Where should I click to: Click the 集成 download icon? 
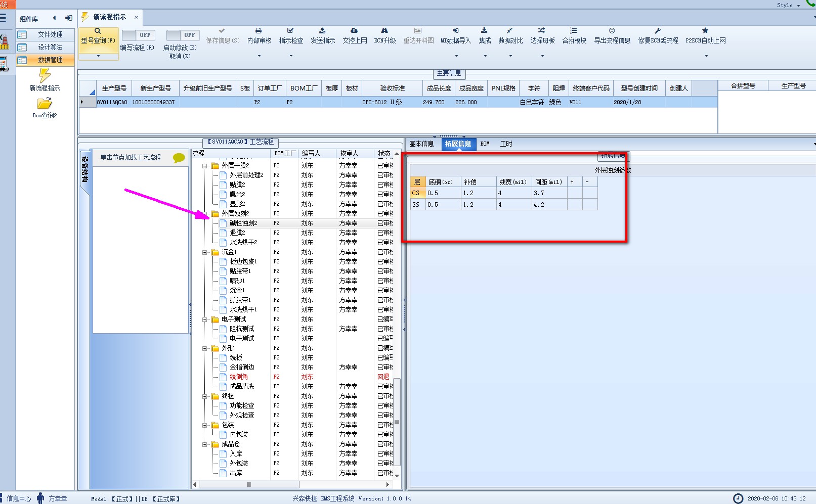(x=484, y=31)
